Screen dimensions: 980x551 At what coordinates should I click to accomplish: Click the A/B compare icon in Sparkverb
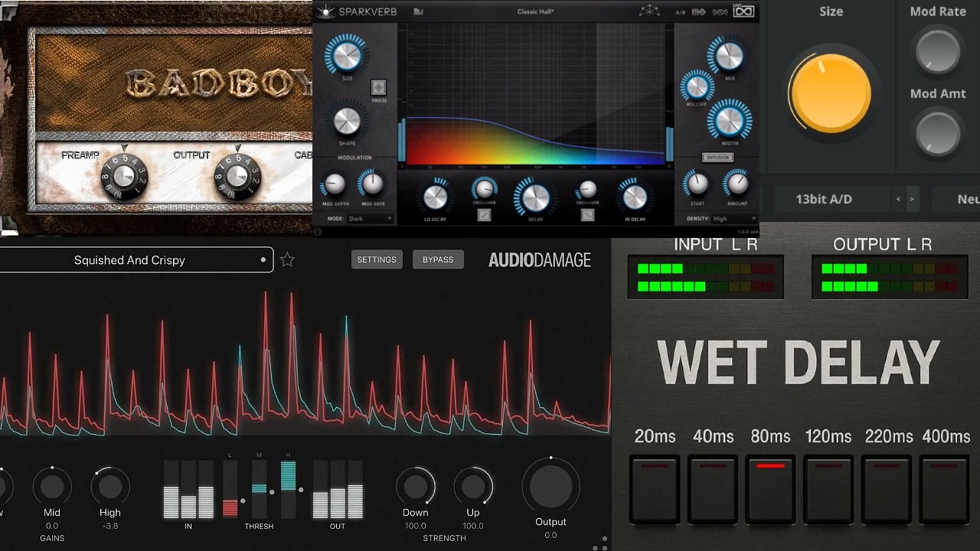681,11
